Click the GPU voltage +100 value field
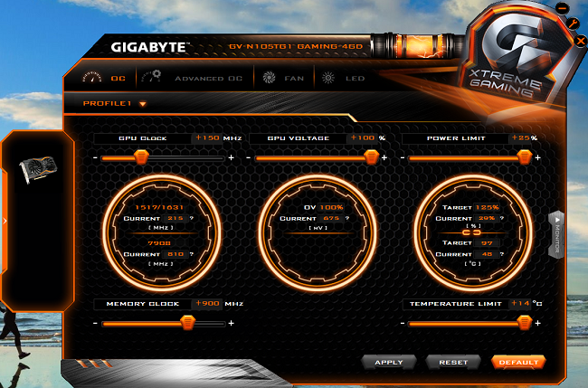 363,138
